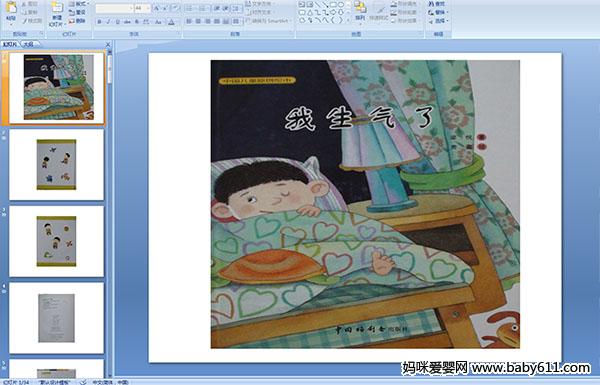Click the Delete slide icon

pyautogui.click(x=77, y=21)
